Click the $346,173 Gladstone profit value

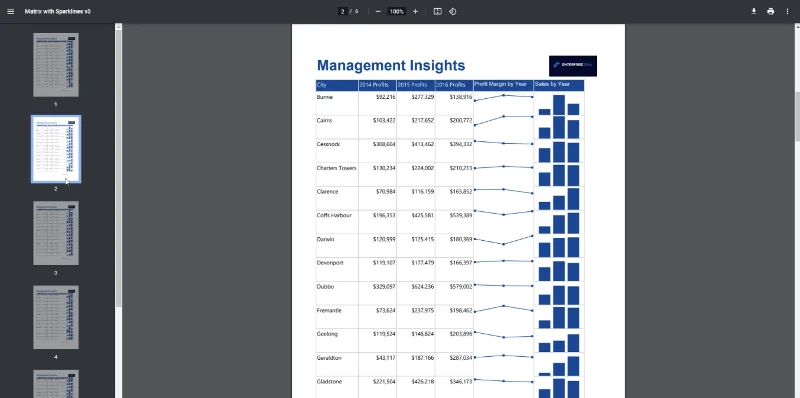pyautogui.click(x=461, y=382)
